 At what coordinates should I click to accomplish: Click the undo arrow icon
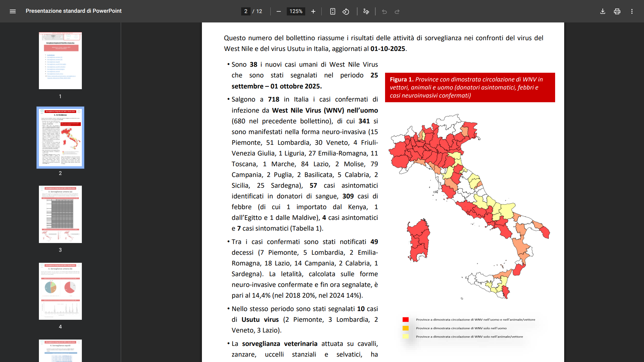(384, 11)
